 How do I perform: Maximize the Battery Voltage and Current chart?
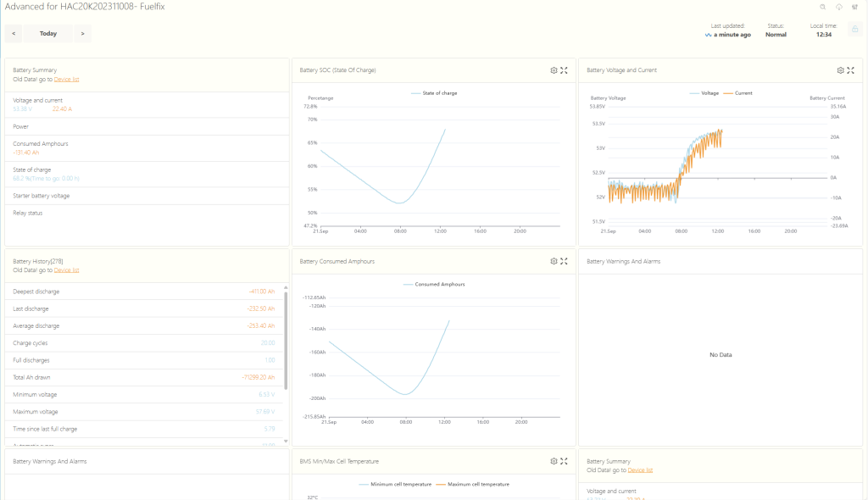(x=850, y=70)
